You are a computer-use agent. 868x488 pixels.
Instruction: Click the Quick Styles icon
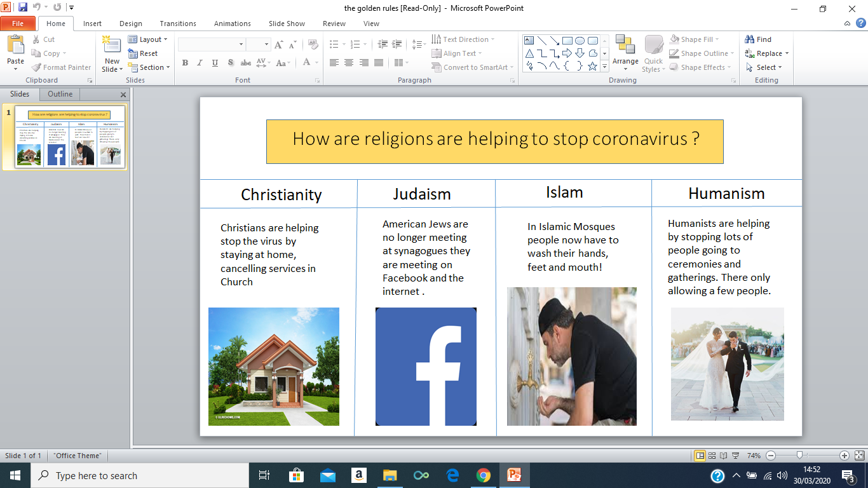click(x=654, y=44)
